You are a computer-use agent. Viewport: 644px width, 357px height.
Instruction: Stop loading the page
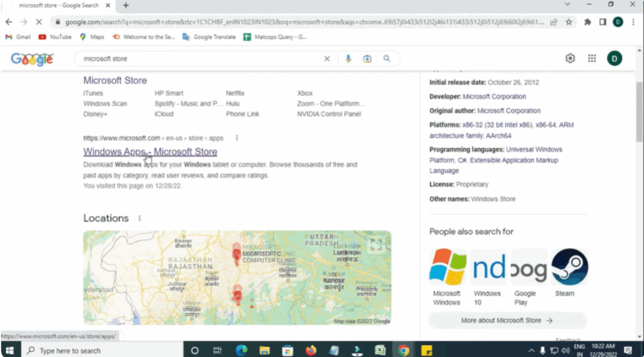coord(39,22)
